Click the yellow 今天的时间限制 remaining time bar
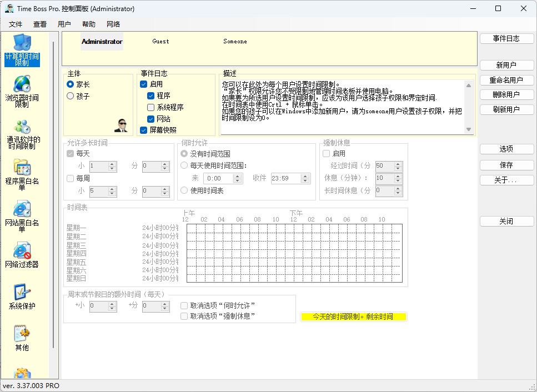Screen dimensions: 537x392 [353, 316]
